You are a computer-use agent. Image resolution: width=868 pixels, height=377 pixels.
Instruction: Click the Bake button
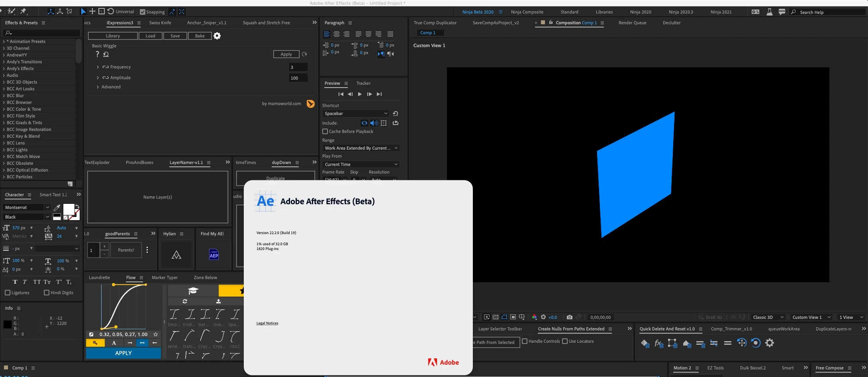(x=200, y=36)
